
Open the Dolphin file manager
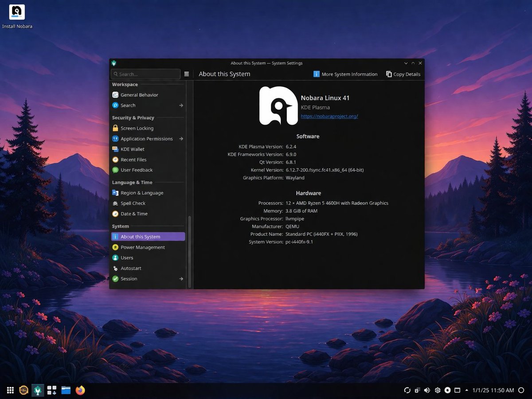(x=66, y=390)
